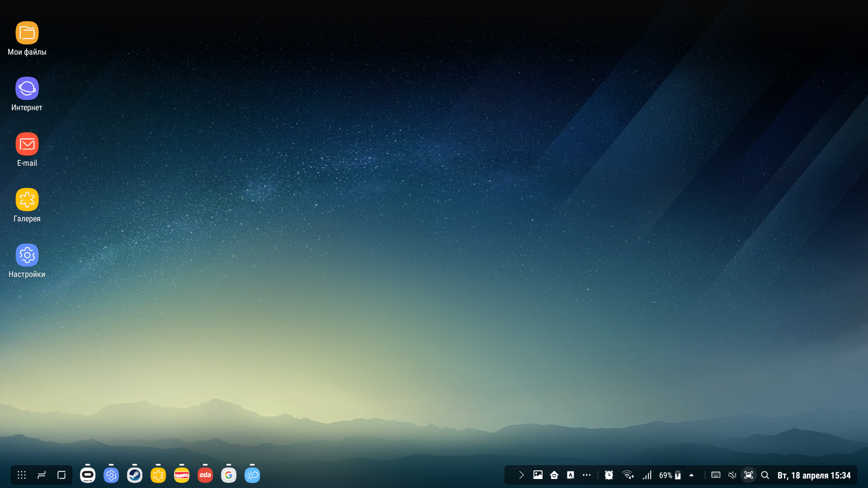868x488 pixels.
Task: Open the Steam app in taskbar
Action: [135, 475]
